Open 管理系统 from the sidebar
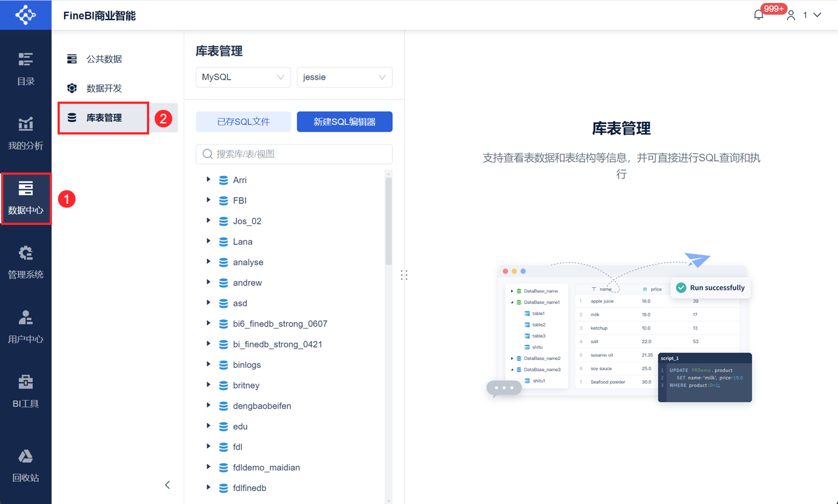Screen dimensions: 838x504 tap(26, 263)
